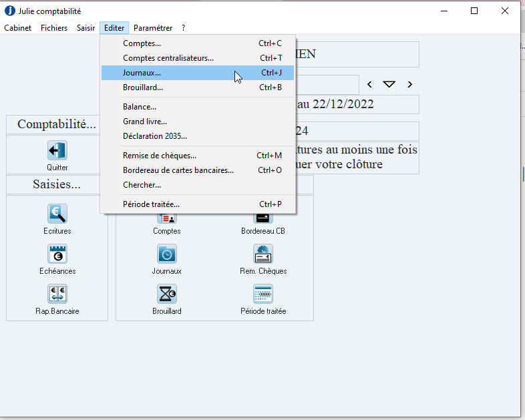Choose Bordereau de cartes bancaires... entry
Screen dimensions: 525x420
198,171
